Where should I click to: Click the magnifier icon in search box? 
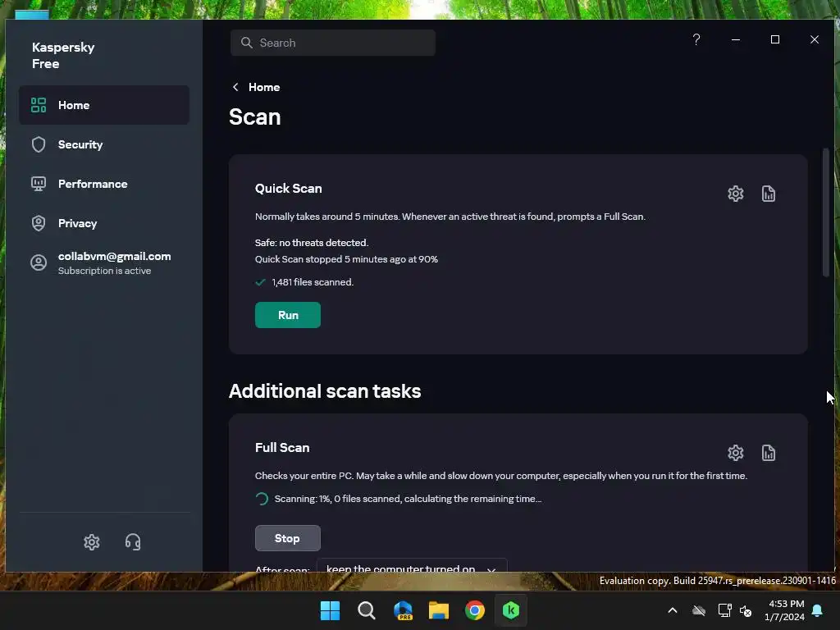(x=246, y=43)
